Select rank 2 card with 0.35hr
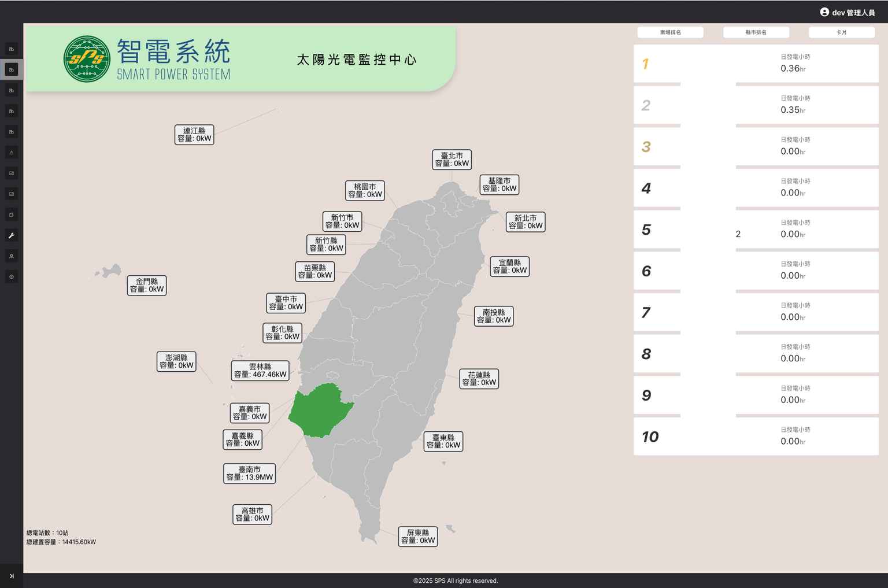The image size is (888, 588). coord(756,105)
